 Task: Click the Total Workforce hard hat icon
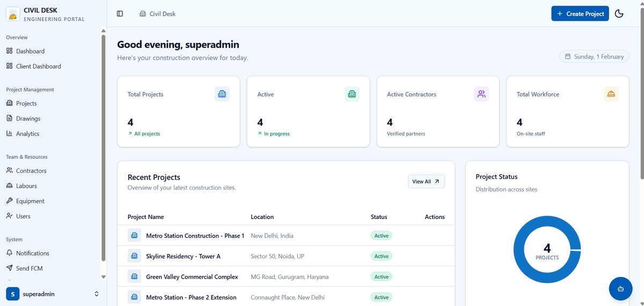(x=611, y=94)
